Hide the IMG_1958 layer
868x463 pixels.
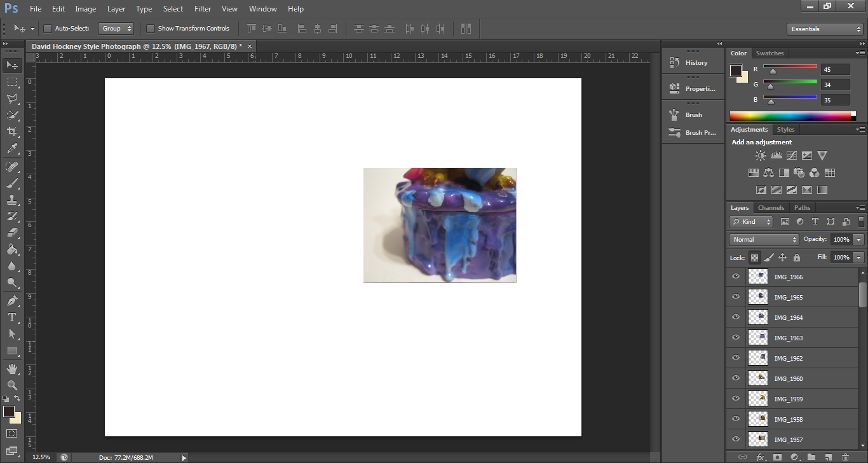tap(736, 419)
